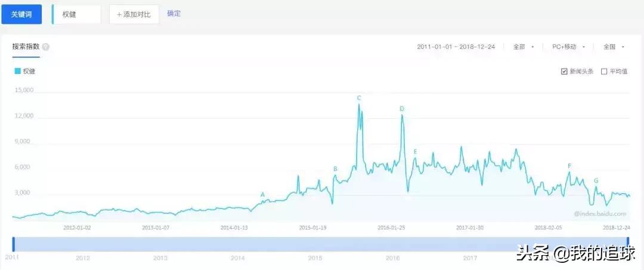Click the help question-mark icon beside 搜索指数

46,47
